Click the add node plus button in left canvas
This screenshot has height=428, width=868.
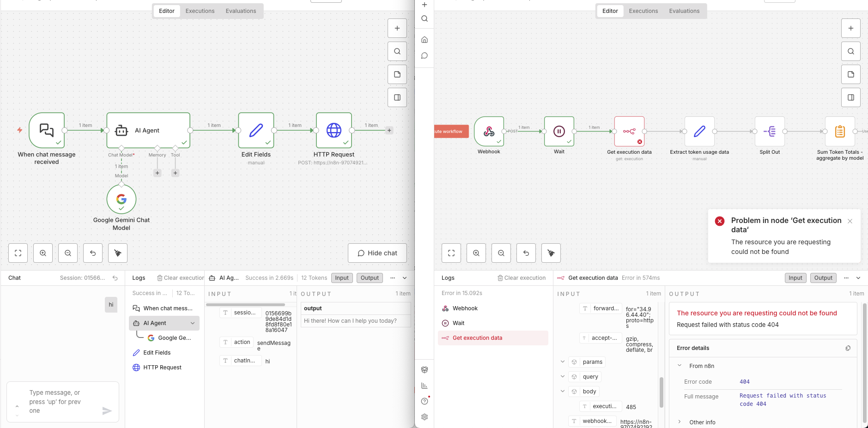397,28
